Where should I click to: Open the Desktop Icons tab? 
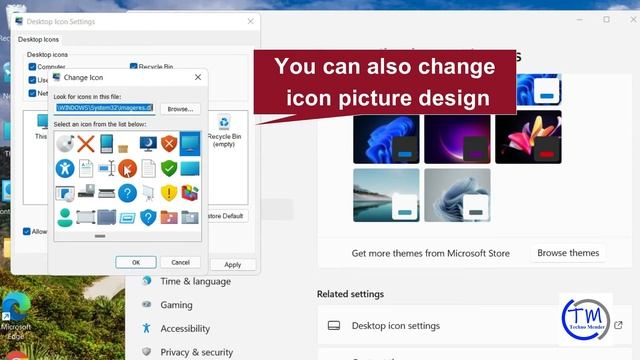pos(38,39)
